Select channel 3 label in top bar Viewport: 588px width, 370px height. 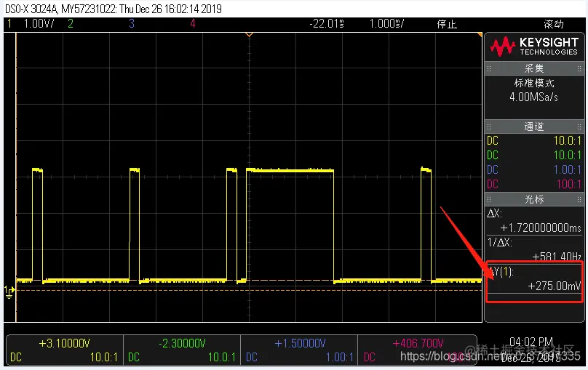click(x=132, y=24)
